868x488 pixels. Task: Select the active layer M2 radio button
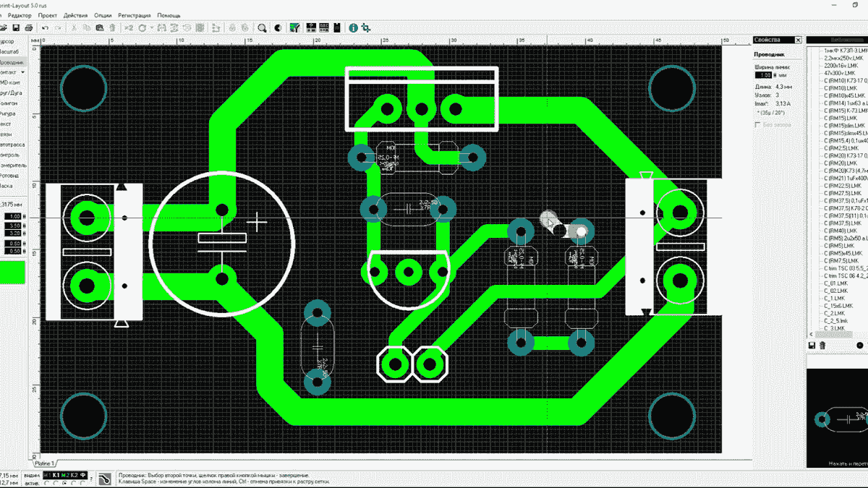(64, 483)
